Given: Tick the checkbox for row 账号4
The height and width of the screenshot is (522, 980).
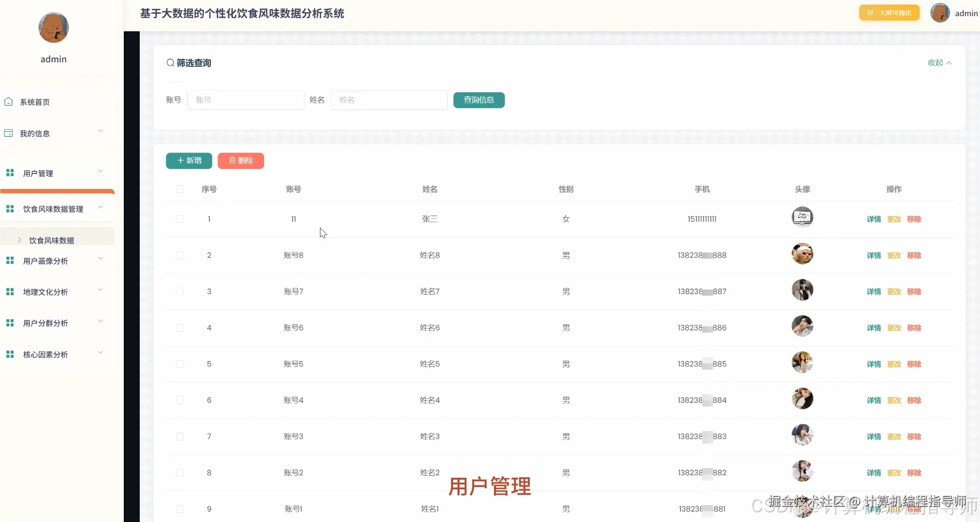Looking at the screenshot, I should (180, 400).
